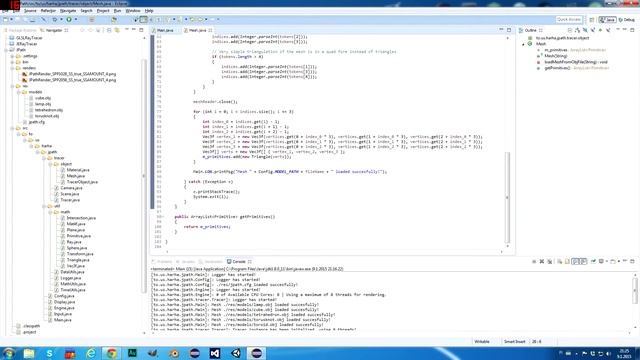Open the Search menu
This screenshot has height=360, width=640.
pos(86,11)
